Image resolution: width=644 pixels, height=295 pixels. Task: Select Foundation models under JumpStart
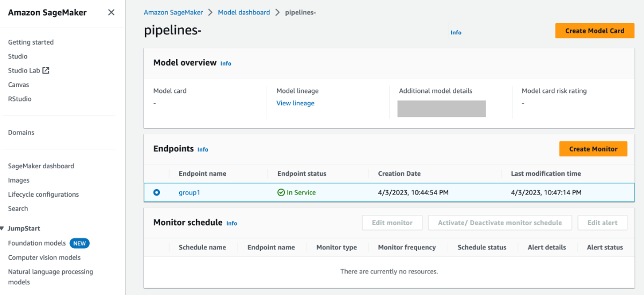click(x=36, y=243)
